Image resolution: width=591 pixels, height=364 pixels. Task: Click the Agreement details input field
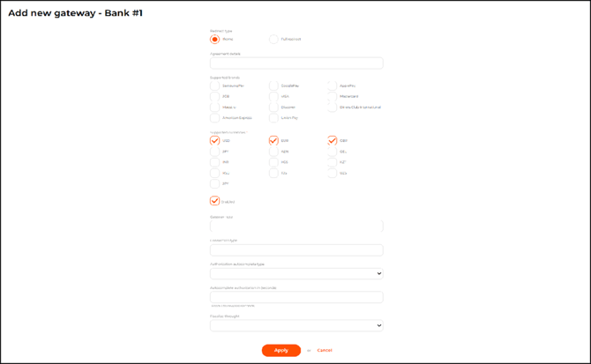coord(295,63)
